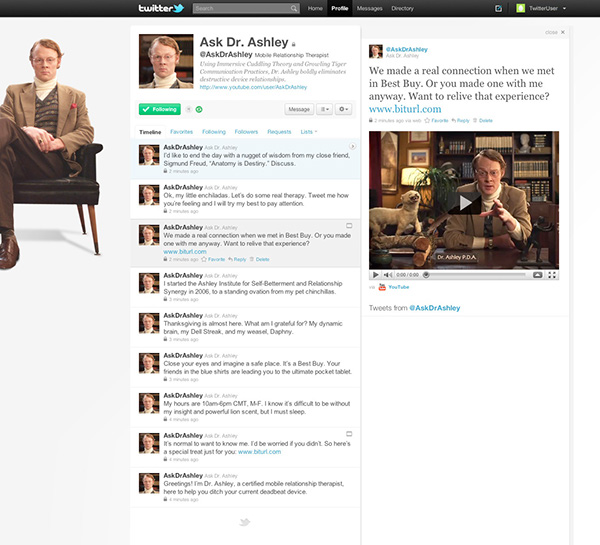Go to Home in top navigation

[315, 8]
